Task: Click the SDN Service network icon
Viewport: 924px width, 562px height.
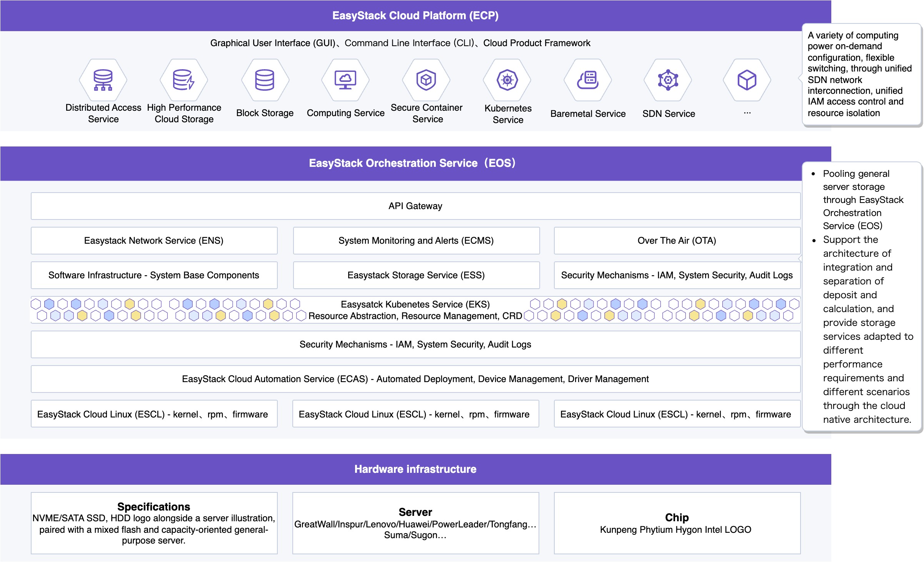Action: pyautogui.click(x=668, y=80)
